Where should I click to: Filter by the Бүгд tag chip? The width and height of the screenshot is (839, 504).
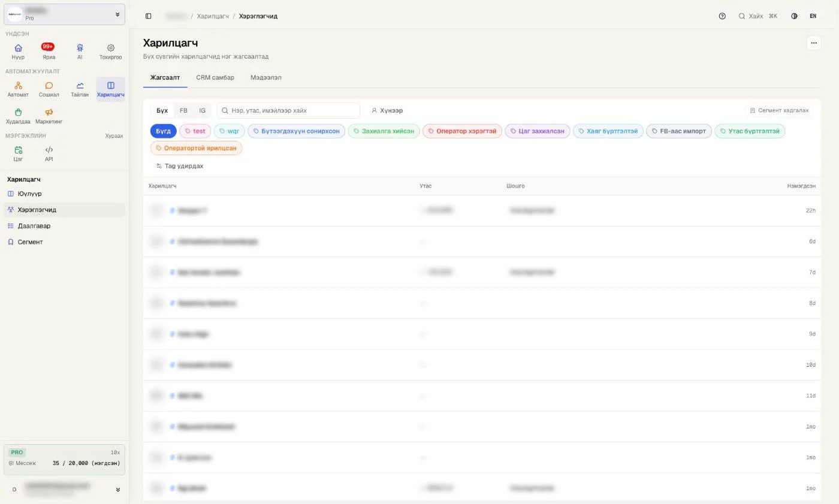pos(163,131)
